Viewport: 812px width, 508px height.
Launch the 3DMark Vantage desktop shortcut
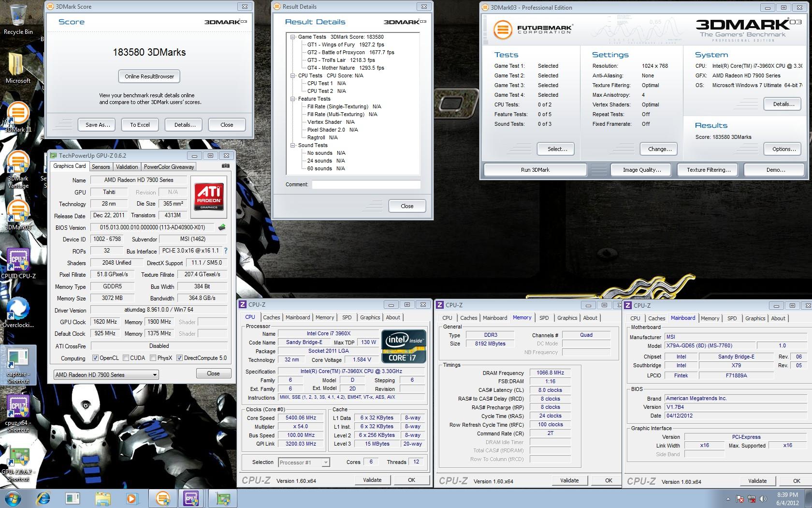point(18,169)
